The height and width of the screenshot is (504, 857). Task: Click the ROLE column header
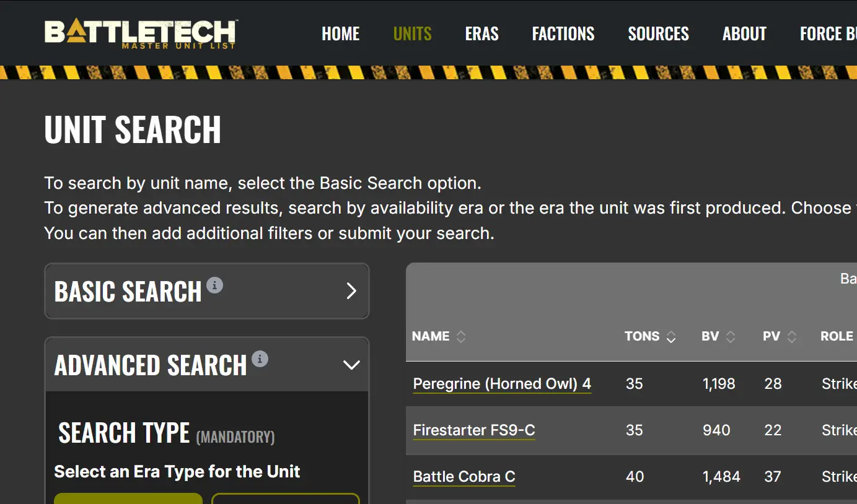pyautogui.click(x=837, y=336)
